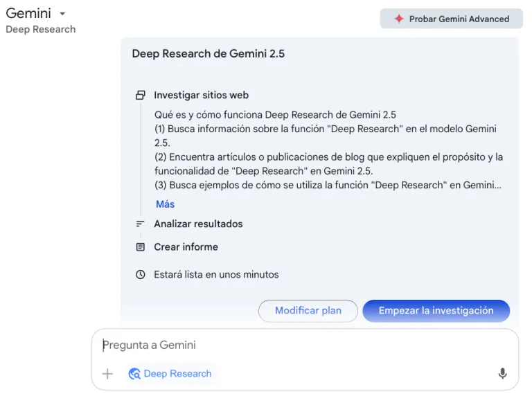Viewport: 532px width, 396px height.
Task: Click the Deep Research de Gemini 2.5 heading
Action: (209, 53)
